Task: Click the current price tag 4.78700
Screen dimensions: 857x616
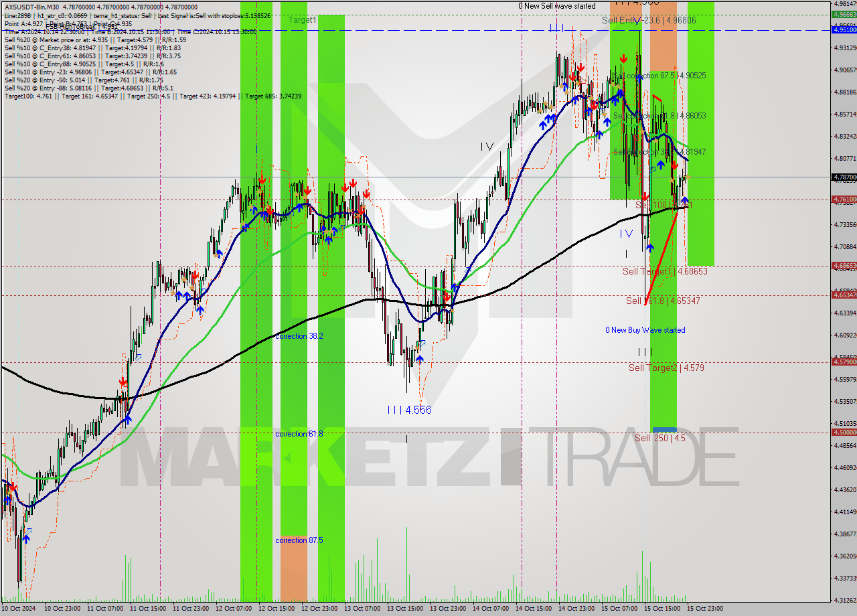Action: [x=844, y=177]
